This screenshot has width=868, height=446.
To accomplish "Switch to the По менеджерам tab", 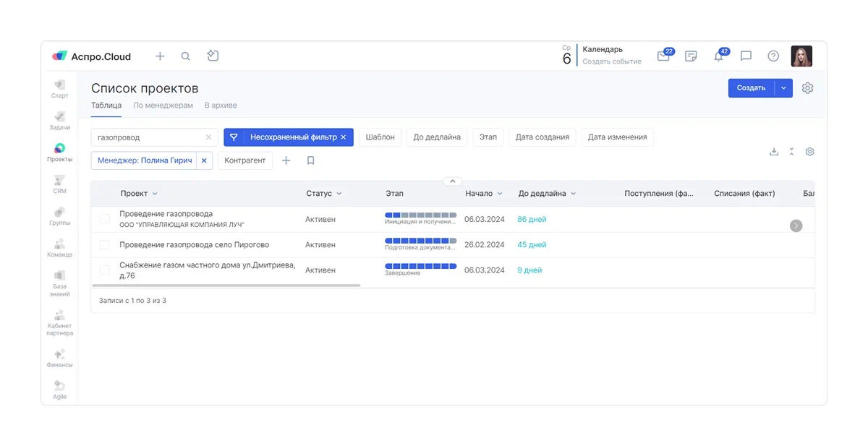I will [x=163, y=106].
